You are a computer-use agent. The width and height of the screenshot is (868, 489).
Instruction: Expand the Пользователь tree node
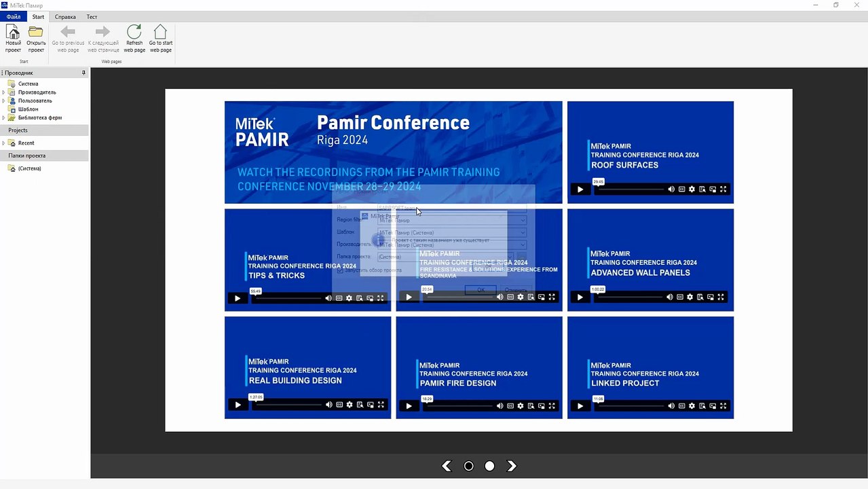tap(4, 101)
